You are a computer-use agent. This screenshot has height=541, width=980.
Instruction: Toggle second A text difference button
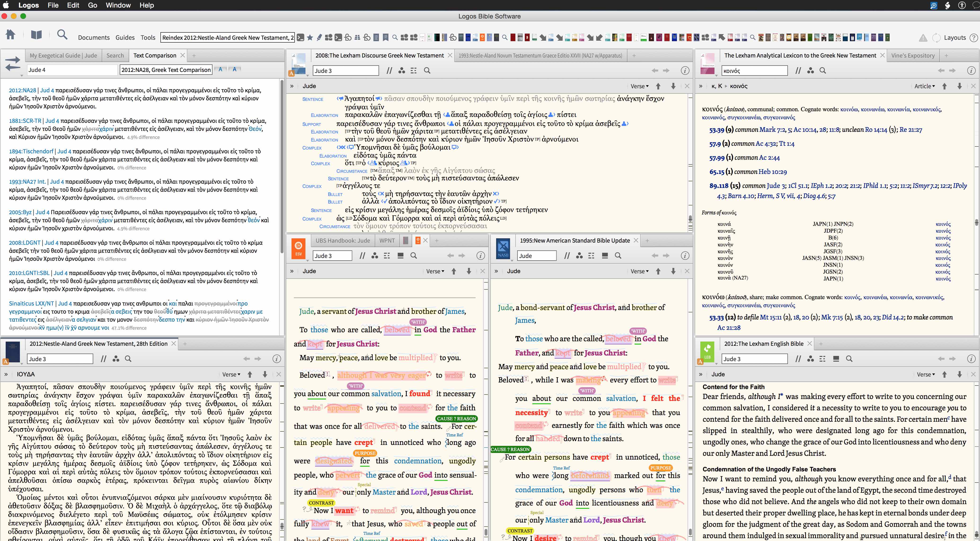tap(234, 69)
